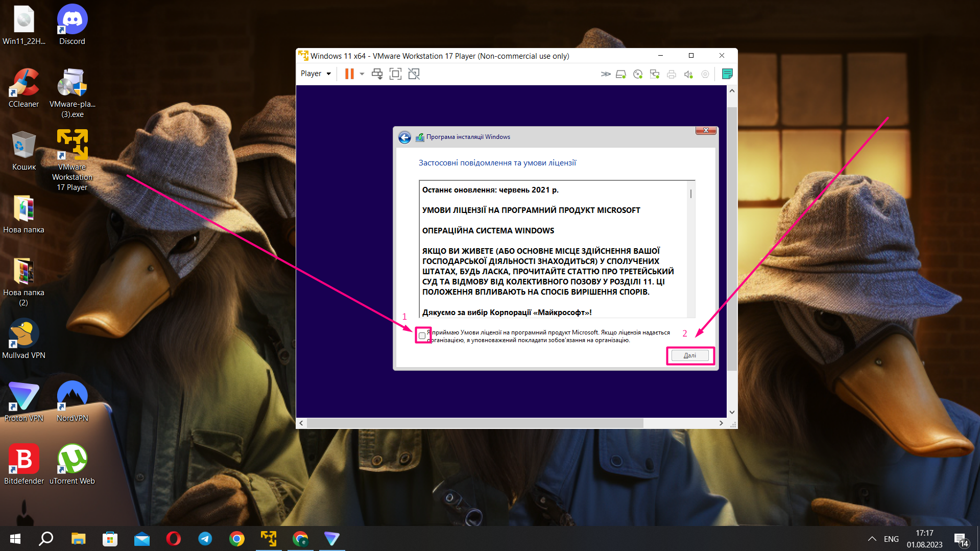
Task: Open the power options dropdown arrow
Action: point(362,74)
